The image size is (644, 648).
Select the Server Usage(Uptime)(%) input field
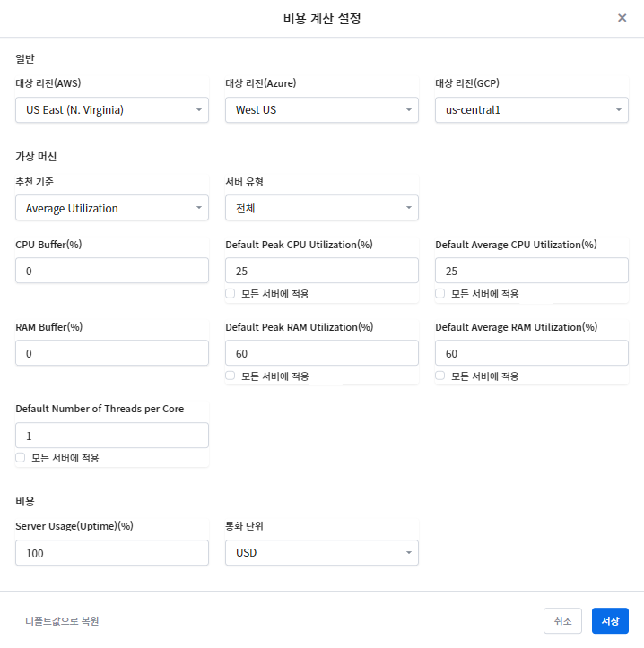pyautogui.click(x=112, y=553)
